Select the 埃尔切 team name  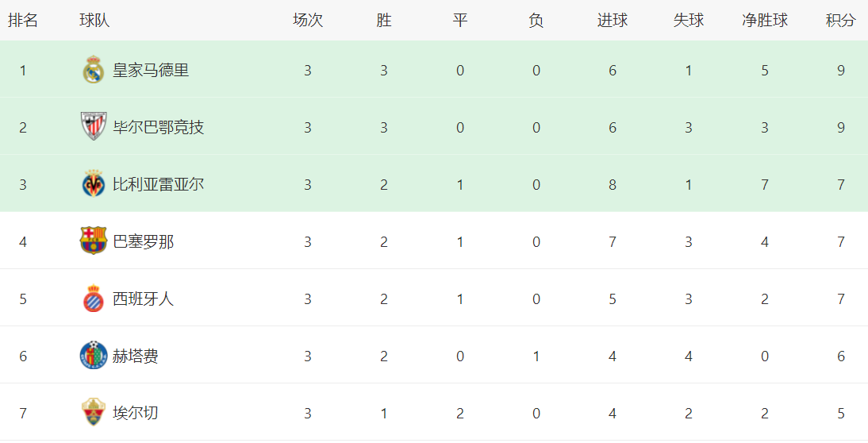click(x=136, y=413)
